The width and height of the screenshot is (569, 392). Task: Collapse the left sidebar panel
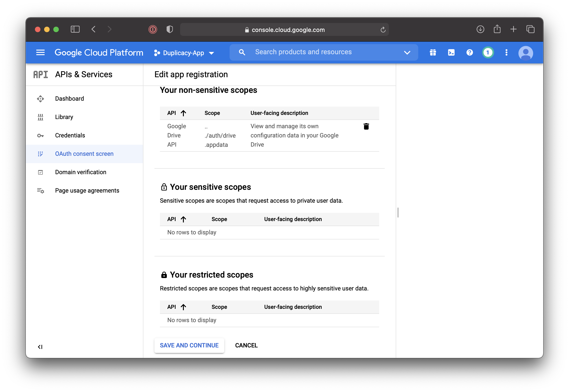pos(40,347)
